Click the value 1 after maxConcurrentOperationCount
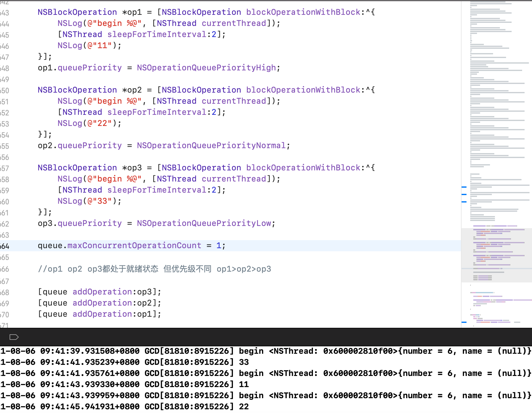This screenshot has height=413, width=532. point(219,246)
